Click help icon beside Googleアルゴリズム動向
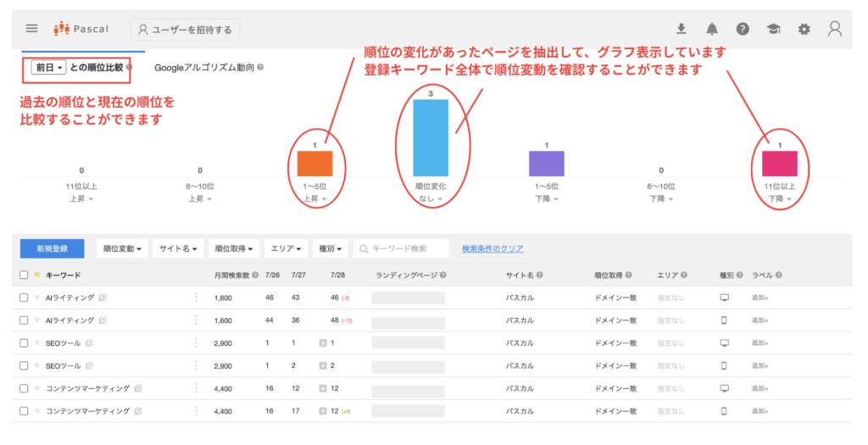Screen dimensions: 868x445 260,68
